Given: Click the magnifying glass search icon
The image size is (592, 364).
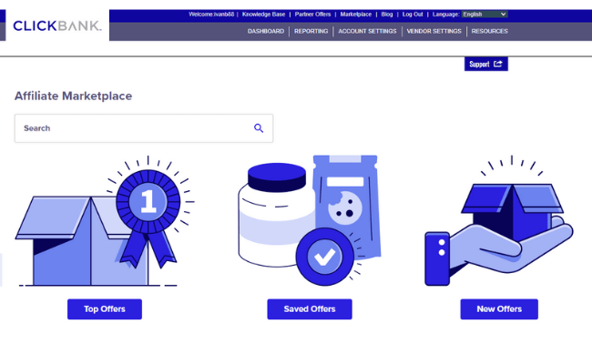Looking at the screenshot, I should (x=259, y=128).
